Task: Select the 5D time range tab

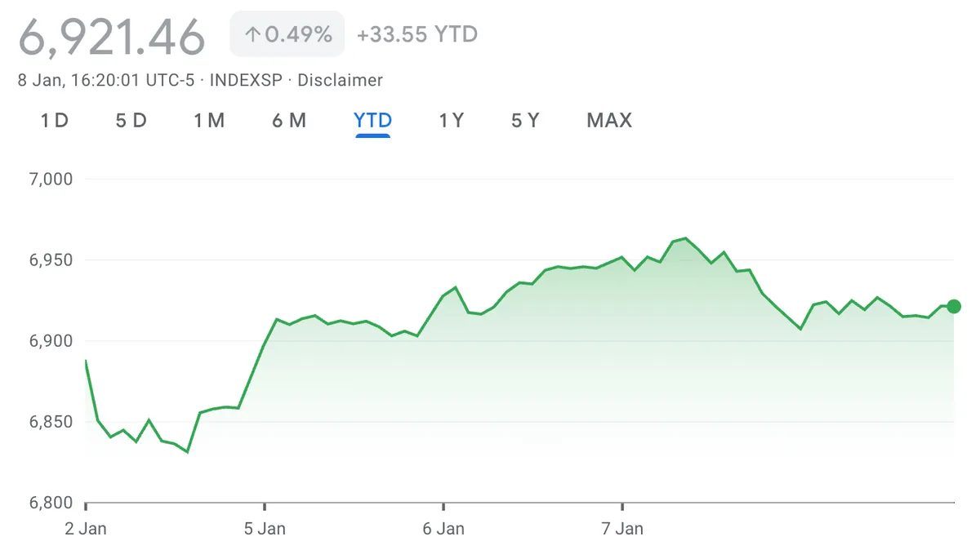Action: point(131,120)
